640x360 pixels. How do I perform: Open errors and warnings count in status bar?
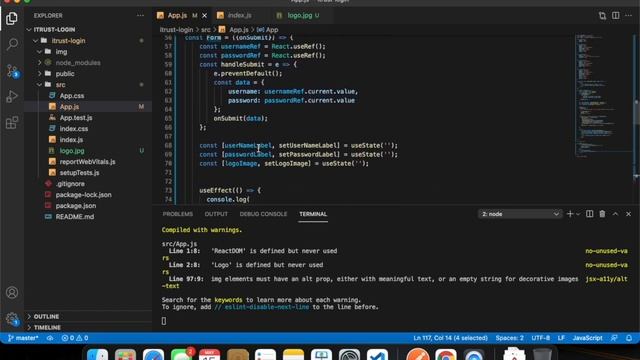click(75, 338)
